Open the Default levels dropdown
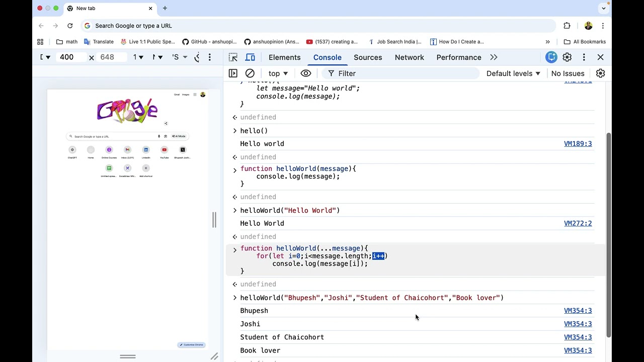Image resolution: width=644 pixels, height=362 pixels. [x=513, y=73]
